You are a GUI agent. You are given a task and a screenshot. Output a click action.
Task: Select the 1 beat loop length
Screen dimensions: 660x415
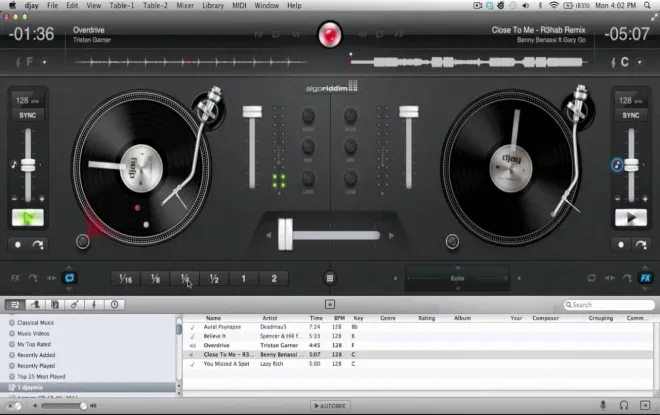tap(244, 279)
